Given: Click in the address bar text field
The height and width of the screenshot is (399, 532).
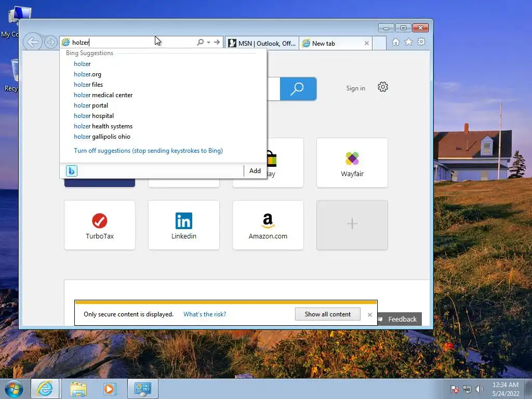Looking at the screenshot, I should click(x=132, y=43).
